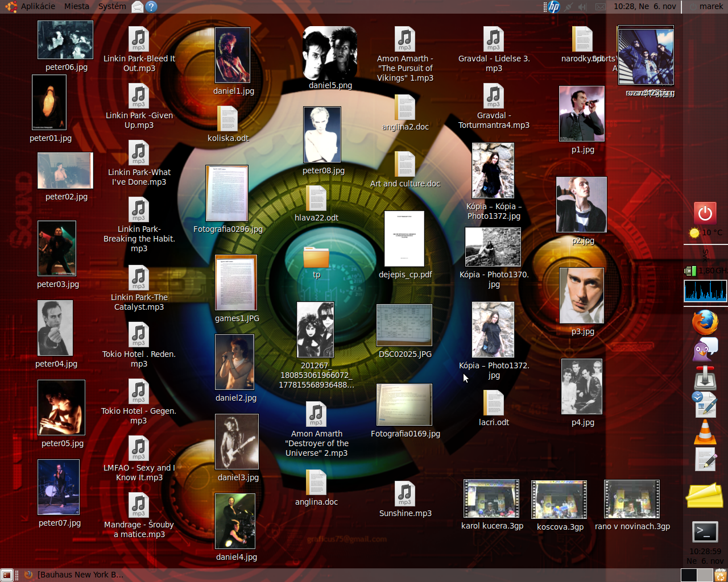Open the marek user session menu

(x=711, y=7)
